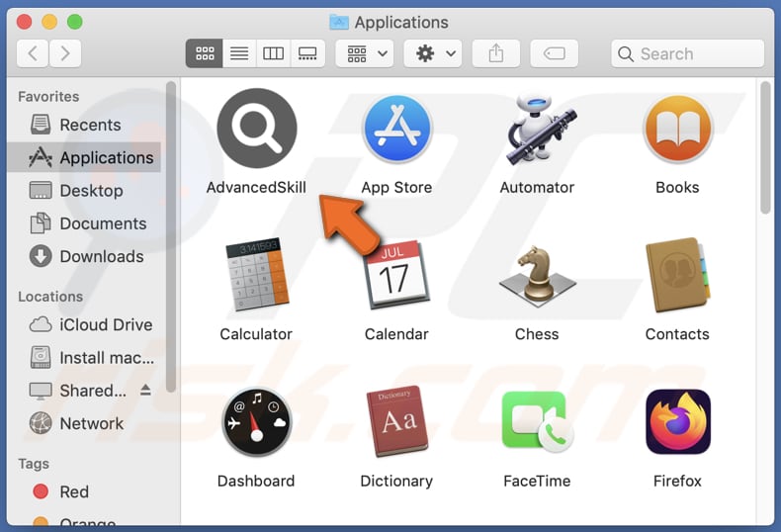Click the Edit Tags toolbar button

554,53
